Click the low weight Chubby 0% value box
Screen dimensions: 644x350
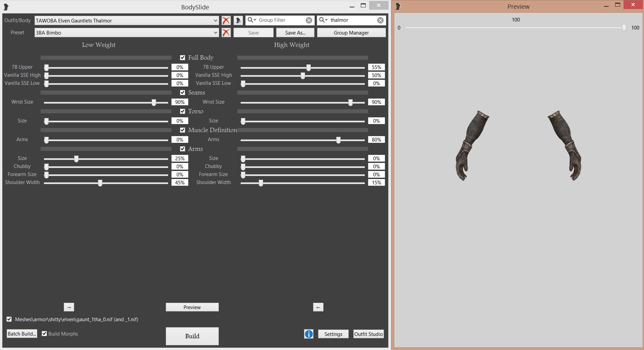[180, 166]
